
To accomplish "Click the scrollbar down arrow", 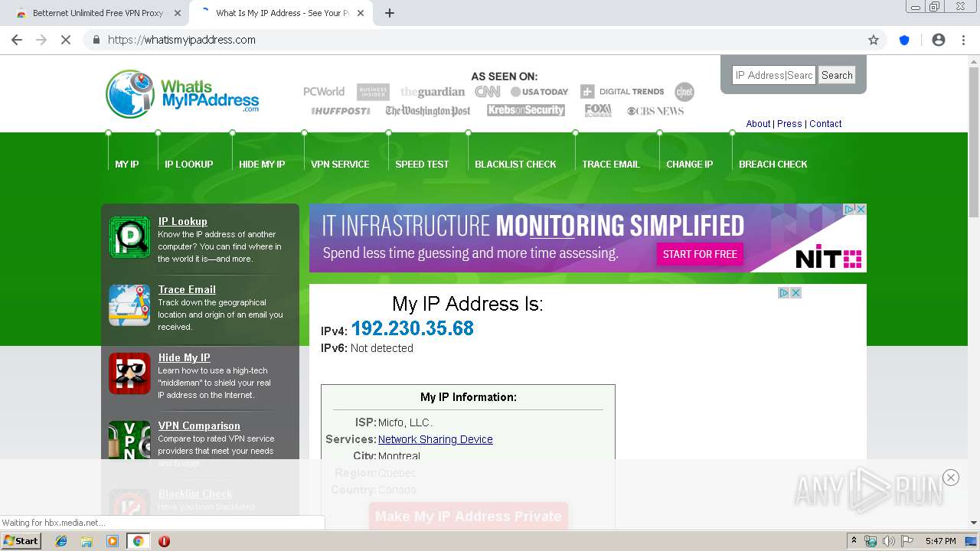I will coord(974,523).
